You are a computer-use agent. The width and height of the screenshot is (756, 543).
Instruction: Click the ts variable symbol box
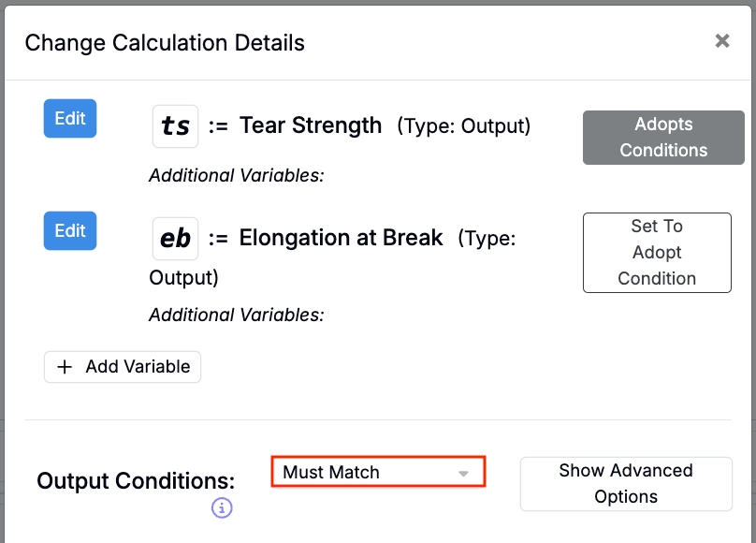pos(175,126)
